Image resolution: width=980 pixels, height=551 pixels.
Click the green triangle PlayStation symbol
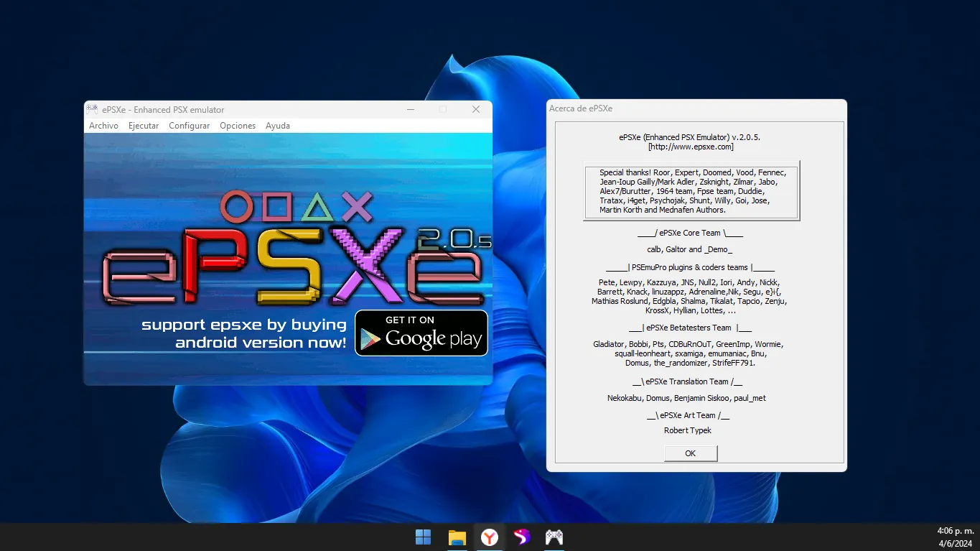[x=317, y=208]
